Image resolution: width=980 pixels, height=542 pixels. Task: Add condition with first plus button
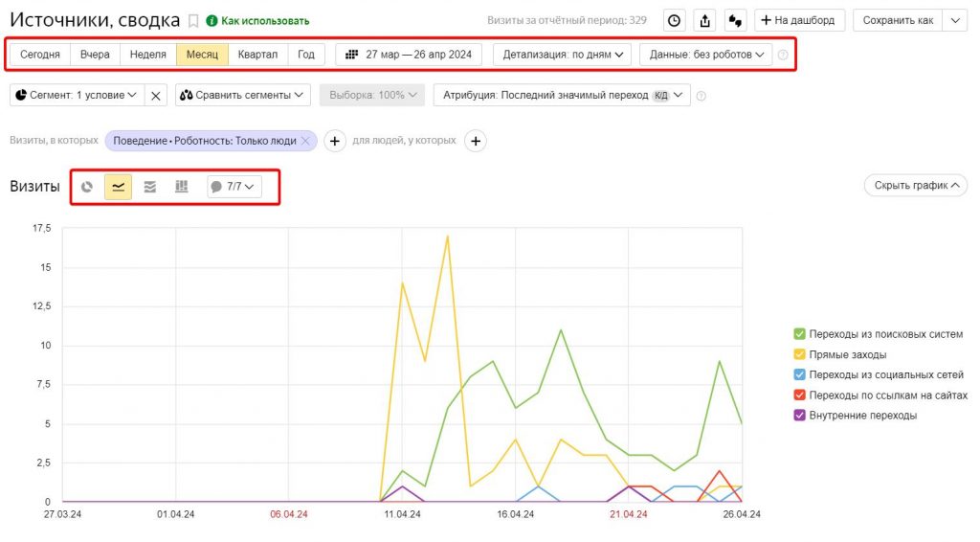(x=335, y=141)
